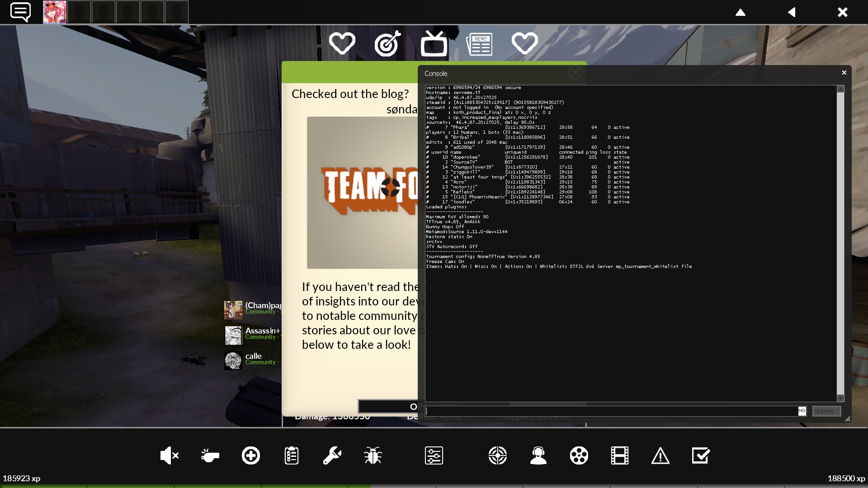Open the clipboard checklist icon
The height and width of the screenshot is (488, 868).
click(x=292, y=455)
